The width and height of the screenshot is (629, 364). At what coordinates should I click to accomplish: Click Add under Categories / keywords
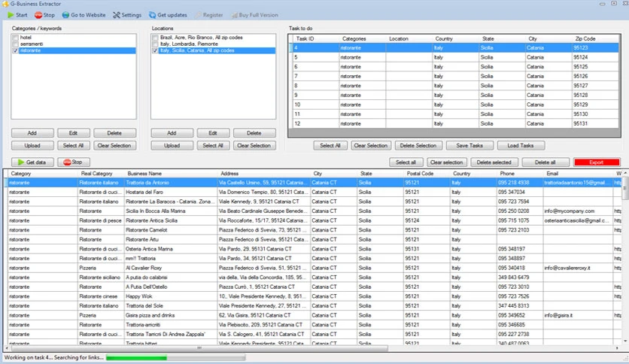pyautogui.click(x=32, y=132)
